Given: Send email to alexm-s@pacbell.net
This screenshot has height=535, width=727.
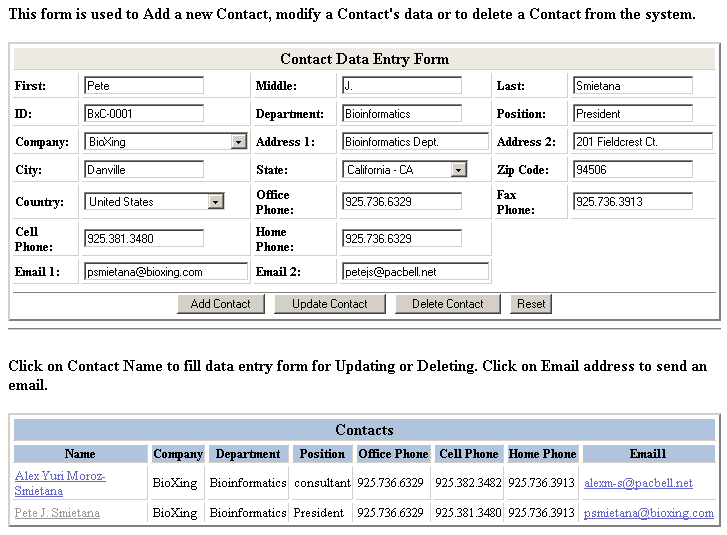Looking at the screenshot, I should click(x=638, y=483).
